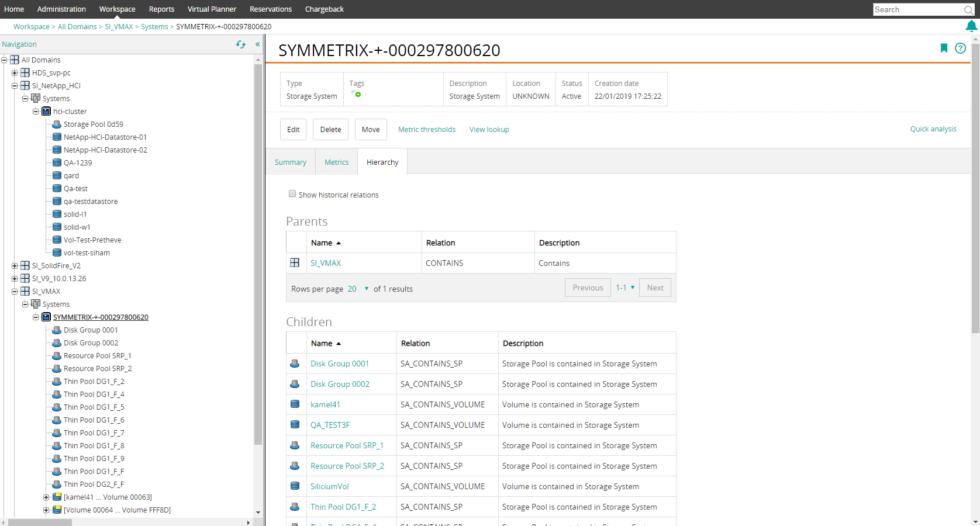Click the Edit button
The image size is (980, 526).
[x=294, y=130]
